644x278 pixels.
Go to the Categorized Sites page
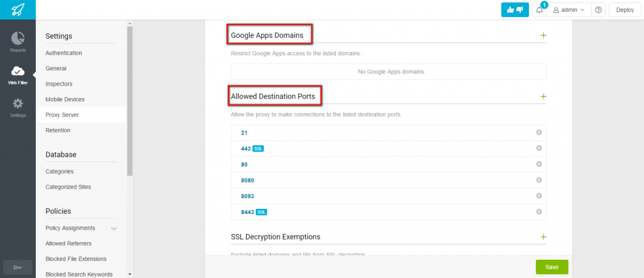[68, 187]
